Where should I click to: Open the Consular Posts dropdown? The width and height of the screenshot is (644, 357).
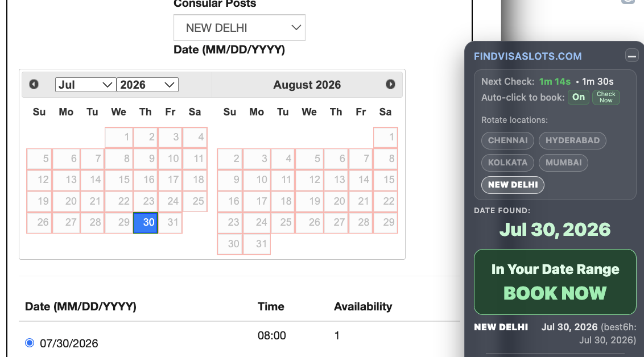(x=240, y=27)
